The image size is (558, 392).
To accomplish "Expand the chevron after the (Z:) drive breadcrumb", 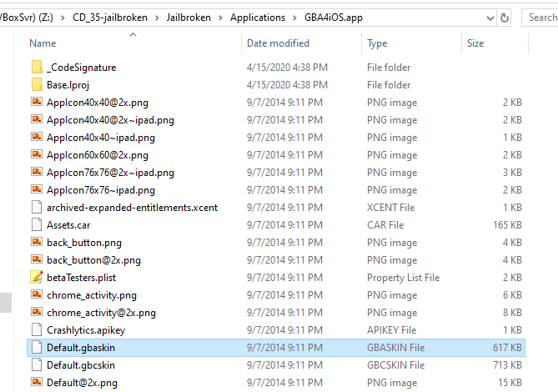I will [x=63, y=18].
